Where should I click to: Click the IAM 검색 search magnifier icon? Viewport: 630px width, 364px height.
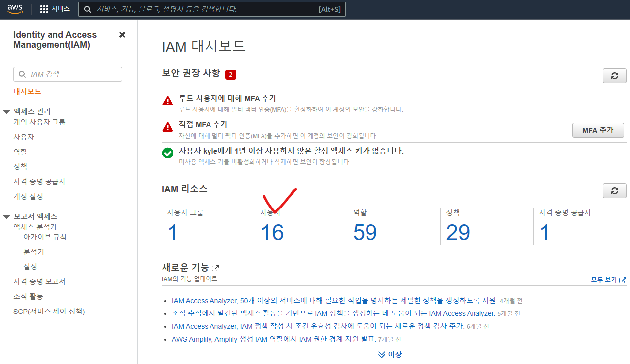[x=22, y=74]
